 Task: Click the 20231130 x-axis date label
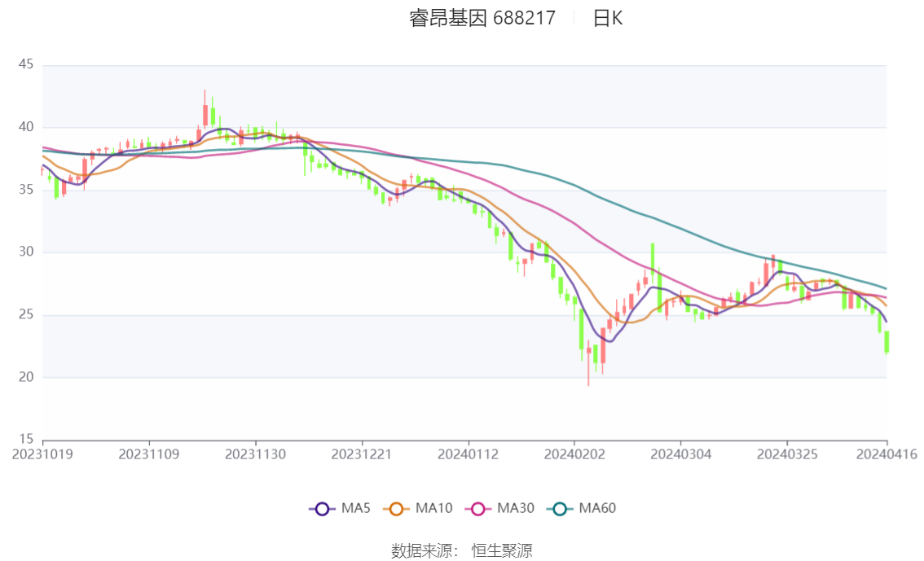coord(255,454)
